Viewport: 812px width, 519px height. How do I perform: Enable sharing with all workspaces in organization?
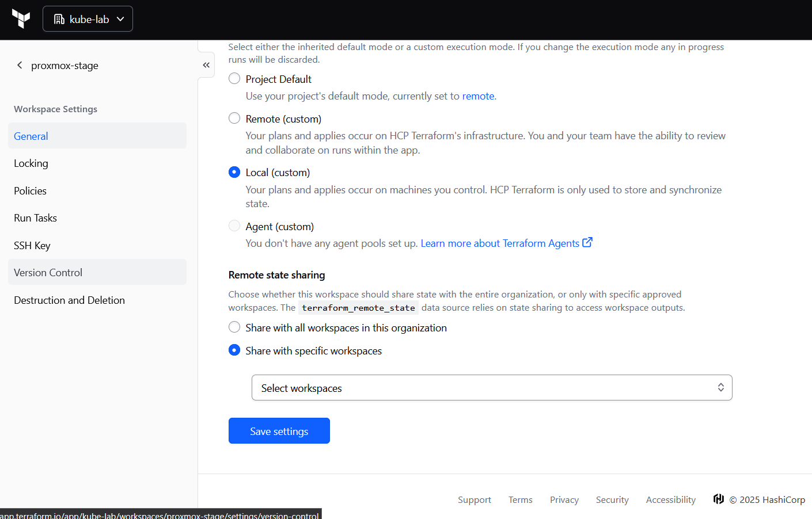click(234, 327)
